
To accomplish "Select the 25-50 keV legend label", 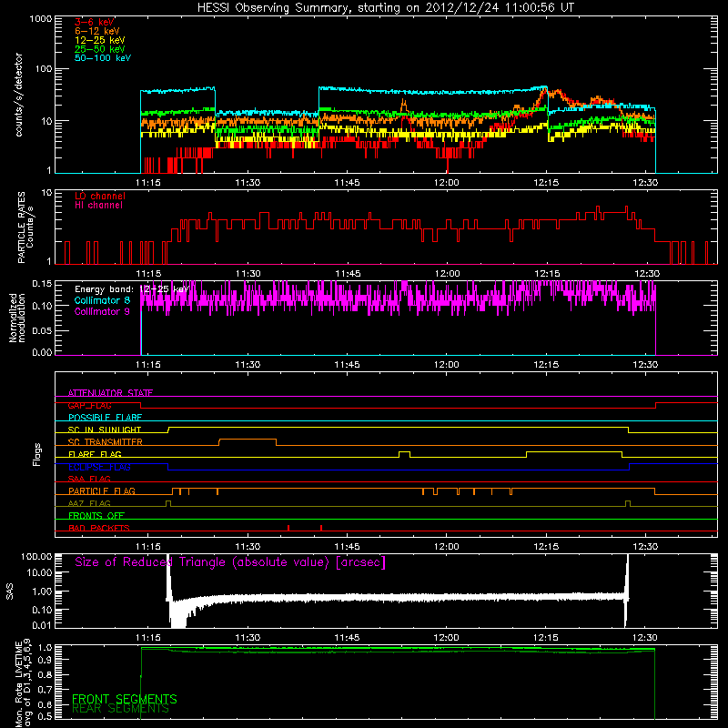I will [x=99, y=49].
